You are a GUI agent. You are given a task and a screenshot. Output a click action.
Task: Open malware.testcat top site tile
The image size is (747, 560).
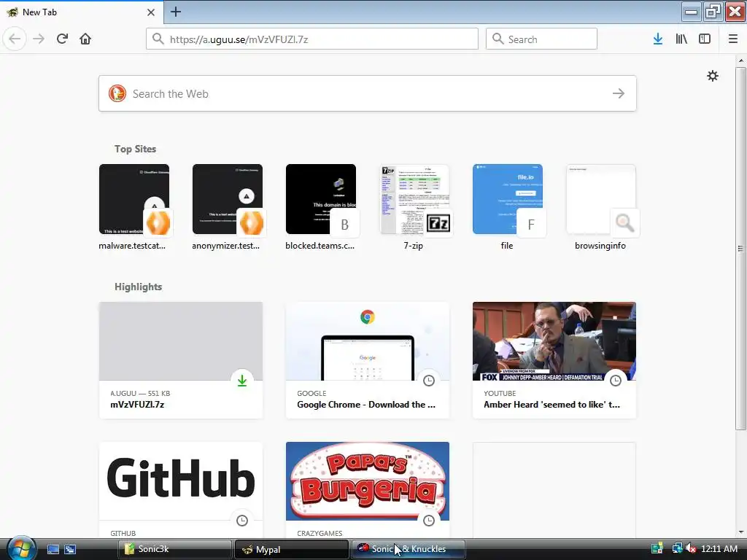pos(134,208)
